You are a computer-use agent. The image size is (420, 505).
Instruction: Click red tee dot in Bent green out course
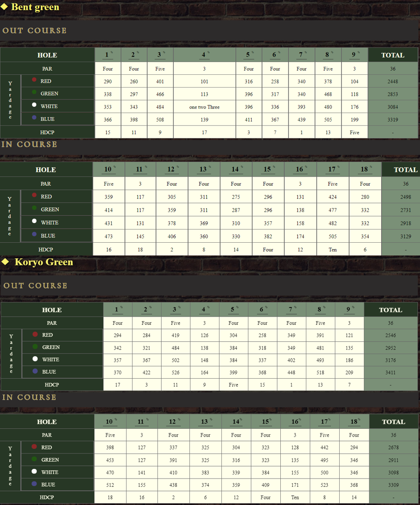click(34, 79)
